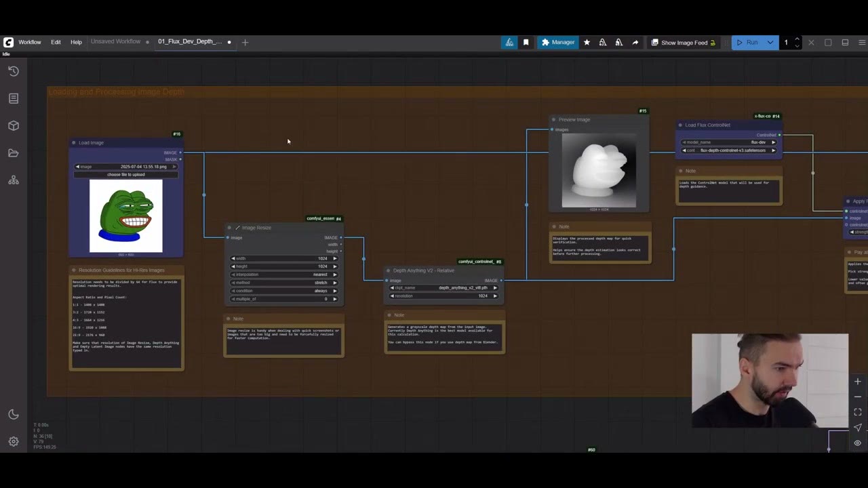This screenshot has height=488, width=868.
Task: Collapse the Load Flux ControlNet node dot
Action: click(x=680, y=125)
